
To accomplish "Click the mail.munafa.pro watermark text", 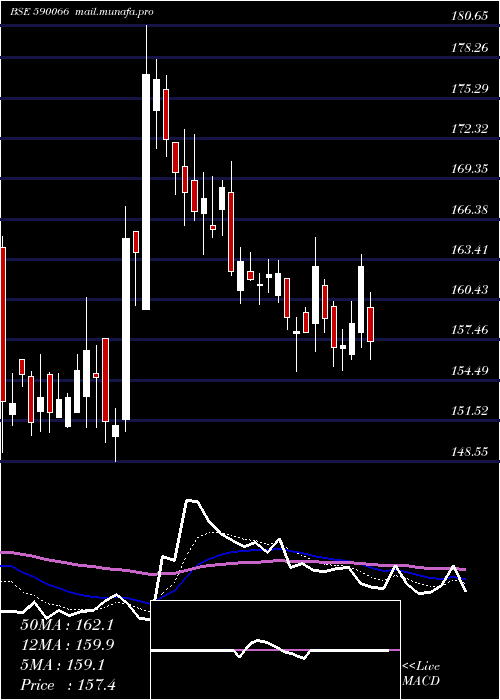I will tap(114, 12).
